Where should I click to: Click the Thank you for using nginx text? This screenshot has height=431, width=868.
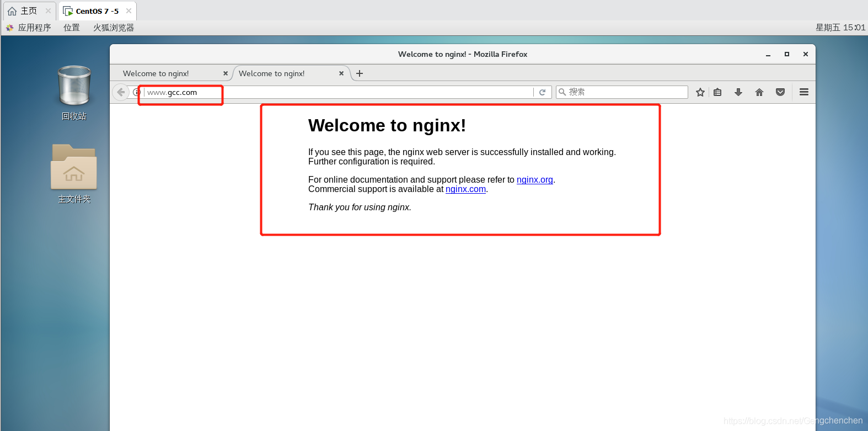(360, 207)
